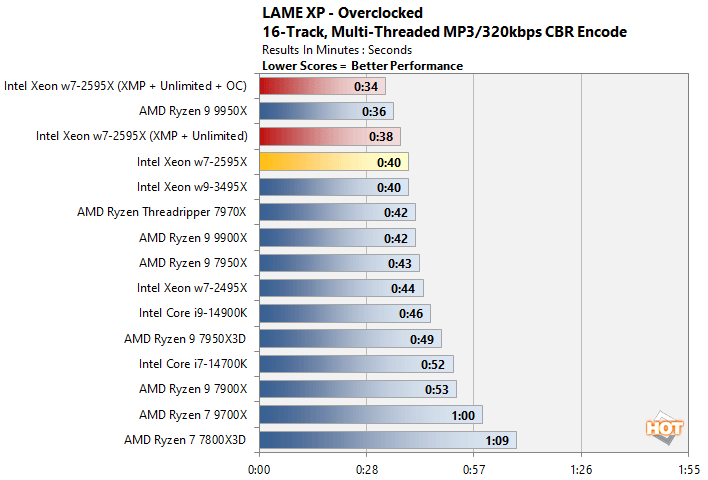This screenshot has width=708, height=480.
Task: Select the Intel Core i9-14900K label
Action: (193, 313)
